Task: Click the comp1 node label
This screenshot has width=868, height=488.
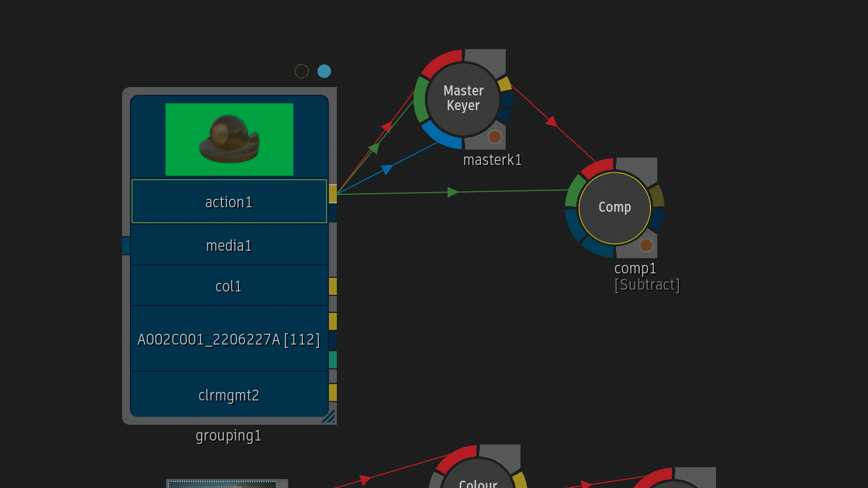Action: (x=635, y=268)
